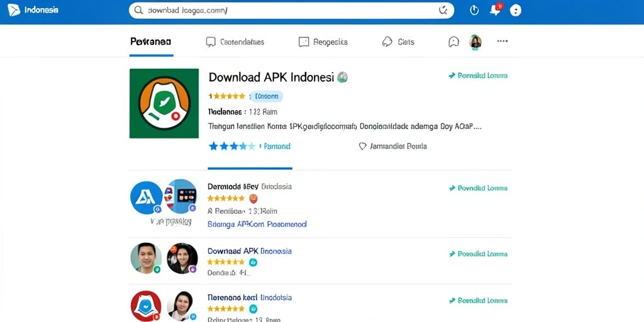644x322 pixels.
Task: Click yellow stars under Download APK Inonasia
Action: click(226, 262)
